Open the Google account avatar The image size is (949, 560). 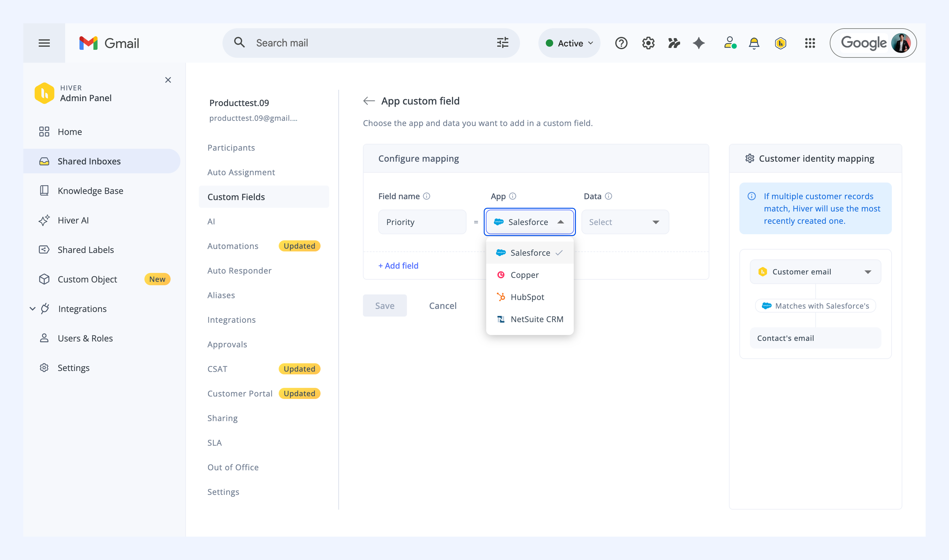[901, 43]
